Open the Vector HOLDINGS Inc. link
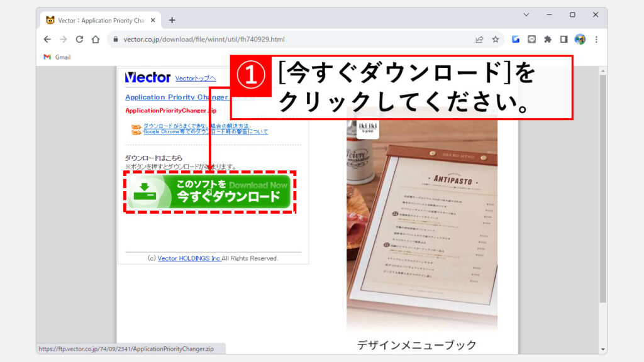 [189, 258]
